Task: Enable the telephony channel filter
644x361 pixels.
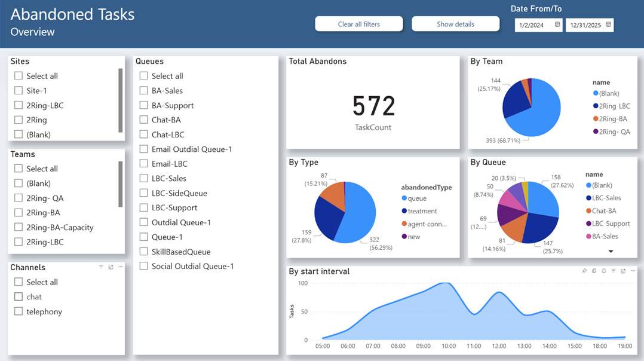Action: click(17, 311)
